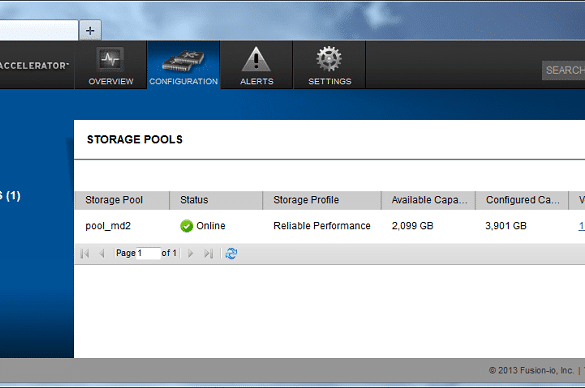
Task: Select the Configuration chips icon
Action: pyautogui.click(x=184, y=61)
